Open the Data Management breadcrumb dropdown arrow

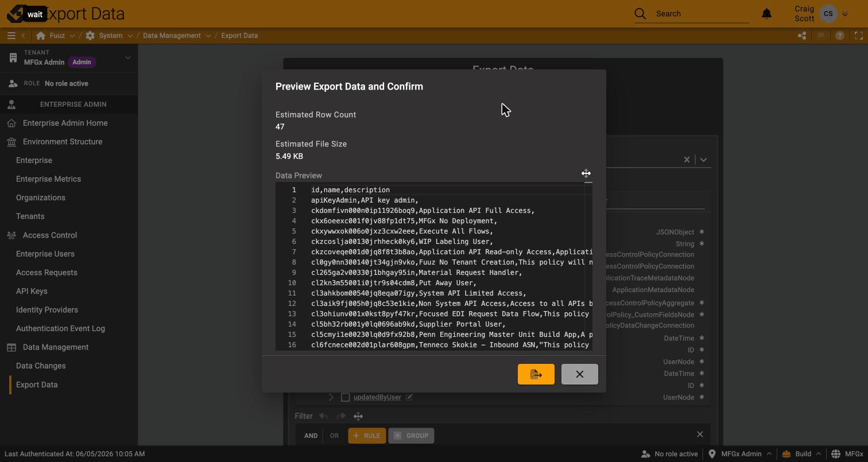pos(208,36)
